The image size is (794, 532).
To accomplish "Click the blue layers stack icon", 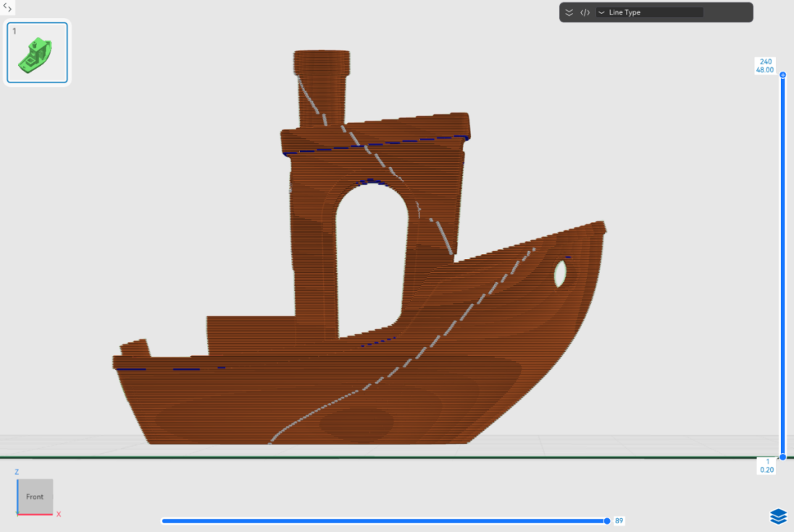I will pos(778,516).
